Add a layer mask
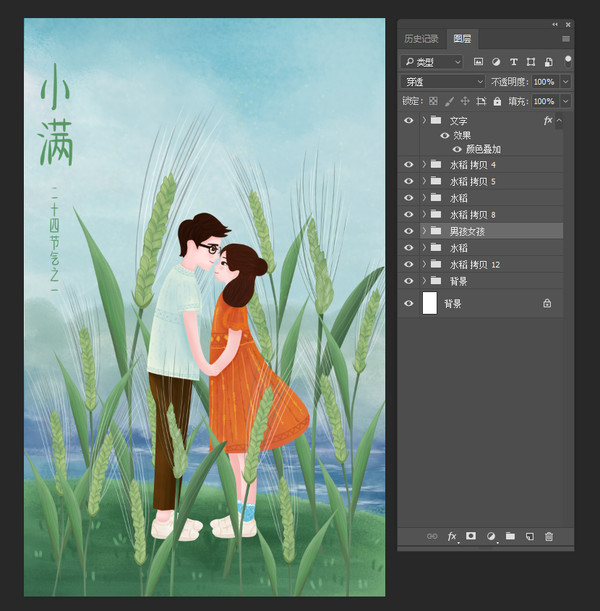The width and height of the screenshot is (600, 611). [471, 536]
